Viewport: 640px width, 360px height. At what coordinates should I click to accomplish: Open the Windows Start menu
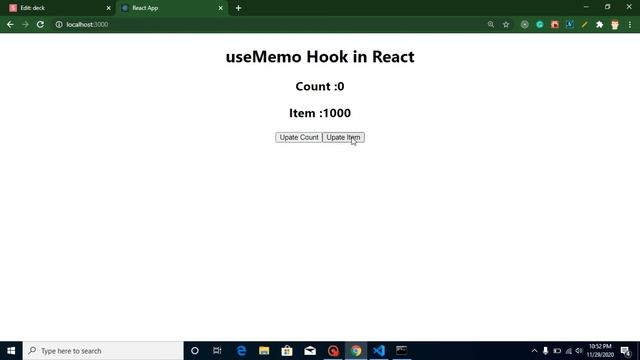tap(11, 351)
